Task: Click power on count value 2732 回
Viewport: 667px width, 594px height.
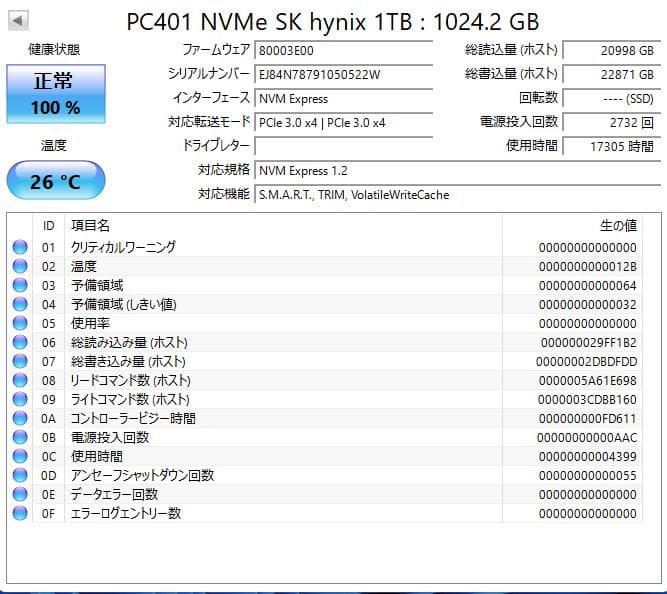Action: pyautogui.click(x=612, y=123)
